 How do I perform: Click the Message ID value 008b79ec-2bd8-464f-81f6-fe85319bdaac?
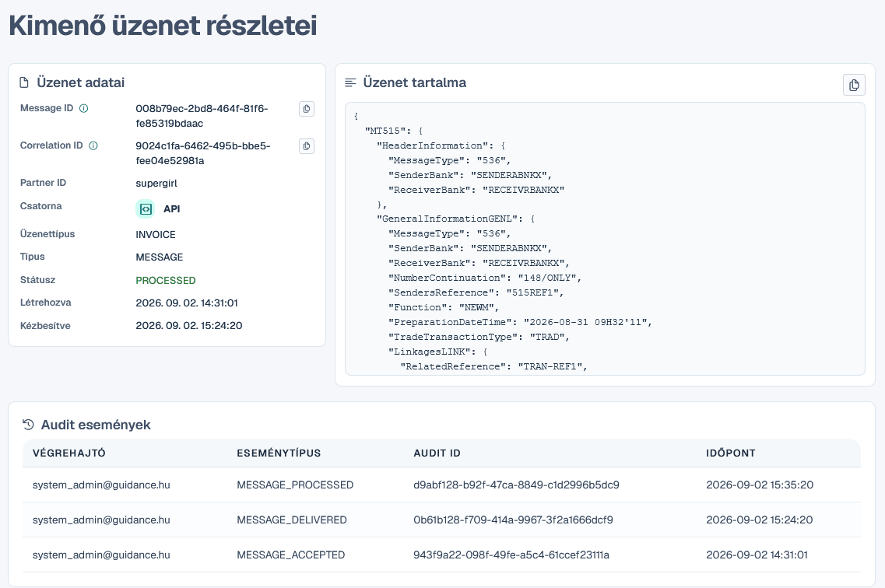pyautogui.click(x=202, y=116)
